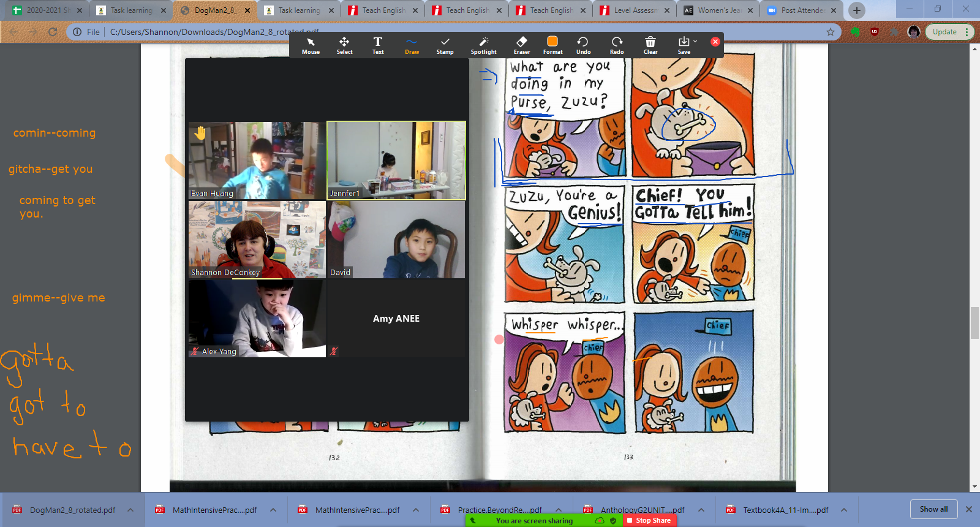Expand the Save options arrow
This screenshot has width=980, height=527.
[695, 42]
